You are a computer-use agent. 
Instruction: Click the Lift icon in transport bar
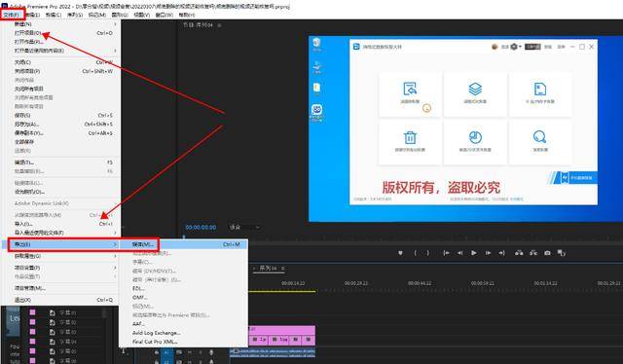click(519, 253)
